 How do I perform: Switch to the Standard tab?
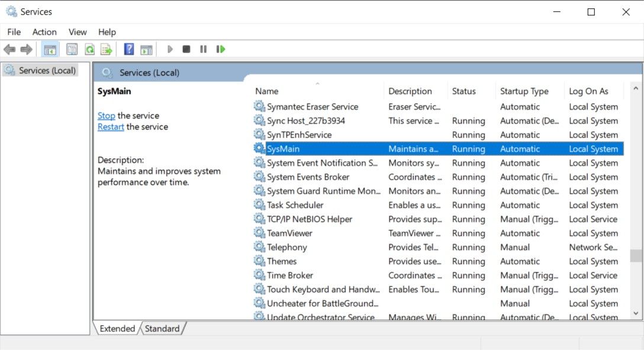click(x=162, y=328)
